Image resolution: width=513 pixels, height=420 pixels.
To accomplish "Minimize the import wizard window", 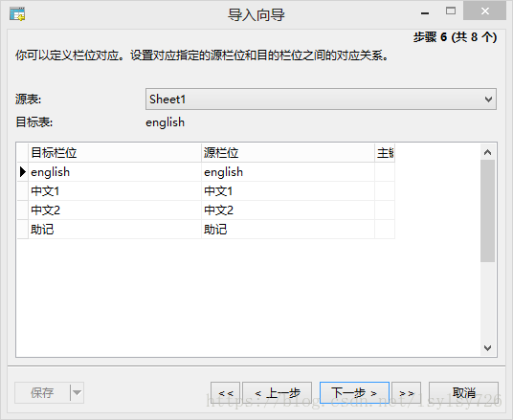I will coord(425,12).
